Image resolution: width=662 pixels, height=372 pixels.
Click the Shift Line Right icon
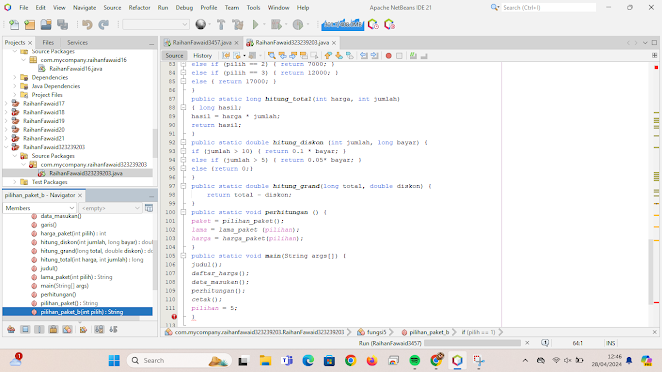click(x=374, y=56)
